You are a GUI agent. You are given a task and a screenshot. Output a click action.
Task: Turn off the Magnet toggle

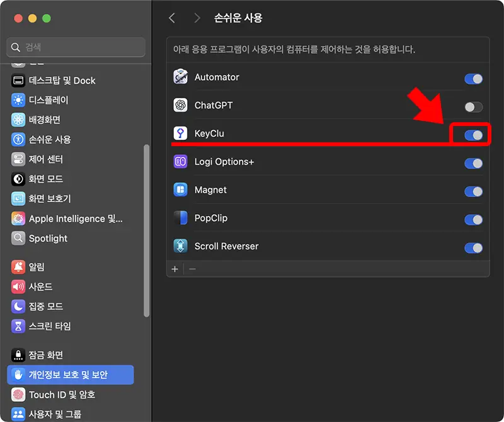coord(472,191)
